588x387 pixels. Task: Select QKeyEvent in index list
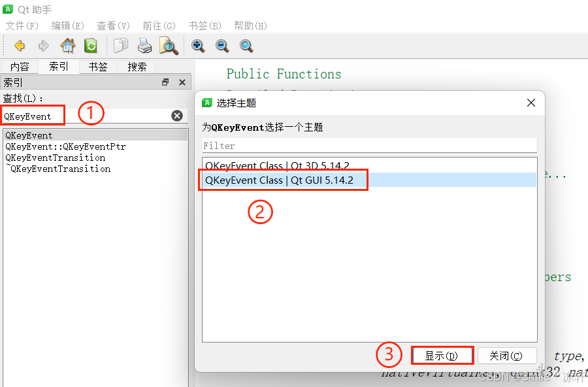(x=95, y=135)
